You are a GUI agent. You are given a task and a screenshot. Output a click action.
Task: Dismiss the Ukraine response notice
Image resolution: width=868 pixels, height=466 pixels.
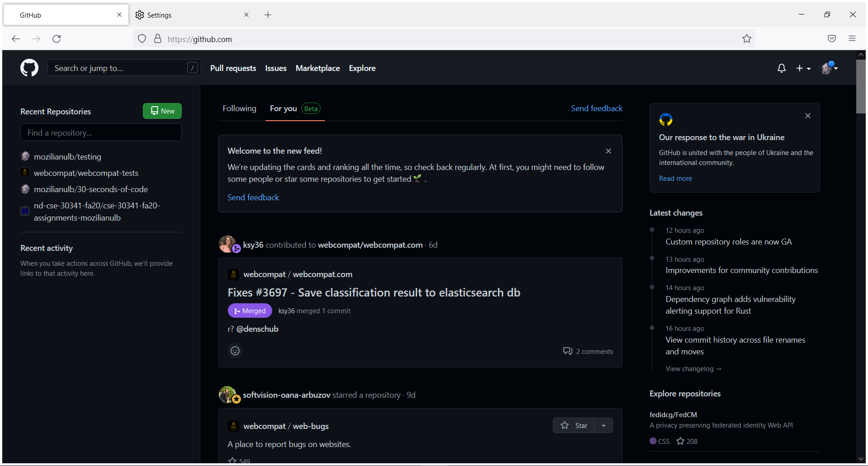(808, 116)
